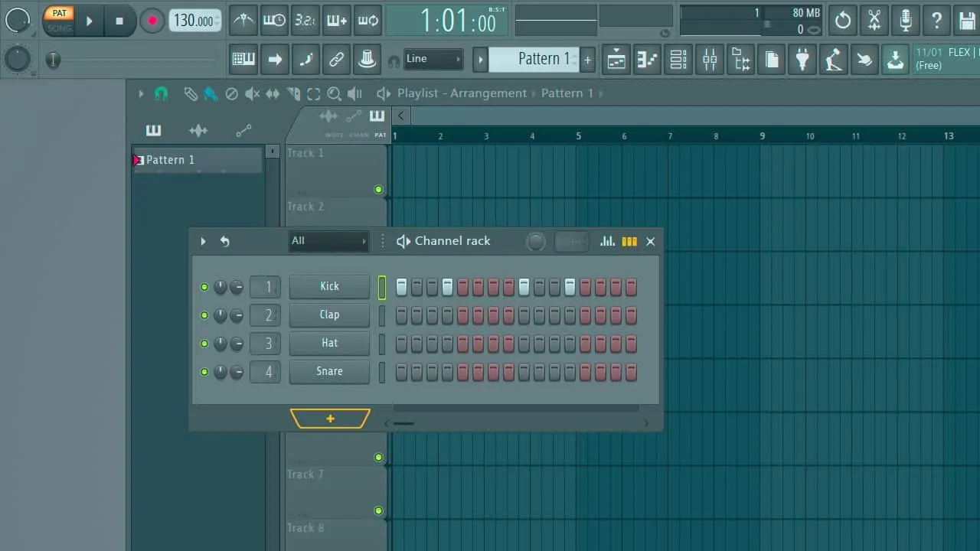Click the Channel rack swing knob

536,242
